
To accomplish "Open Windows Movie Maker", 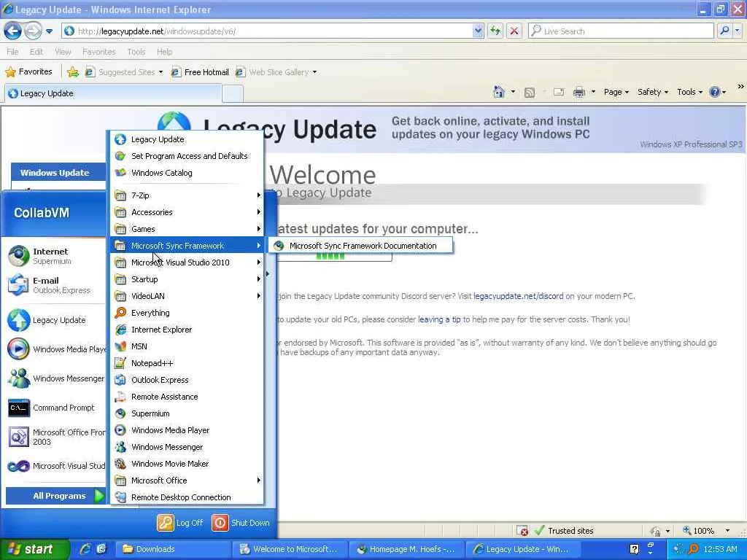I will click(187, 464).
